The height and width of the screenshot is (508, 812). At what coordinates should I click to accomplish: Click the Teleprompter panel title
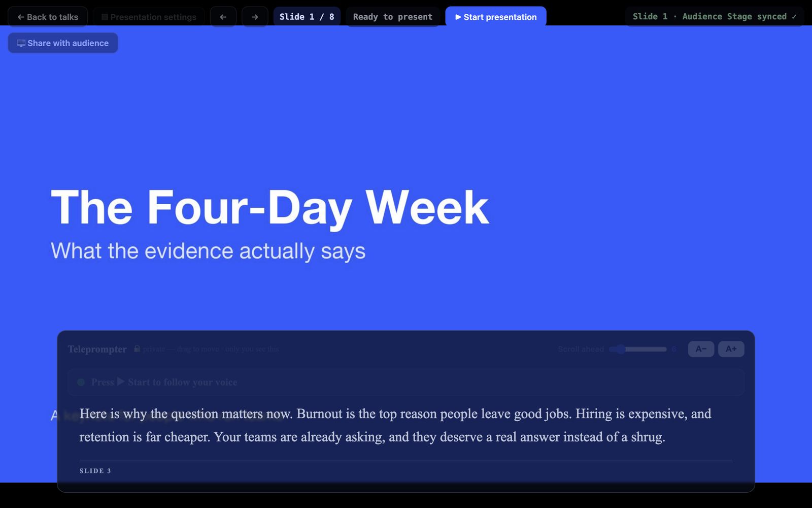point(97,349)
